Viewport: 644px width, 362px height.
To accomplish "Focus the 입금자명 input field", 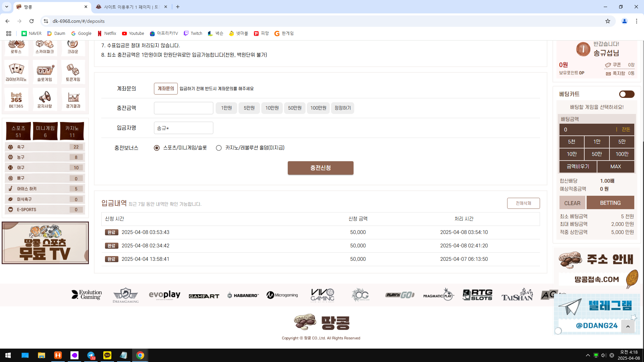I will [183, 128].
